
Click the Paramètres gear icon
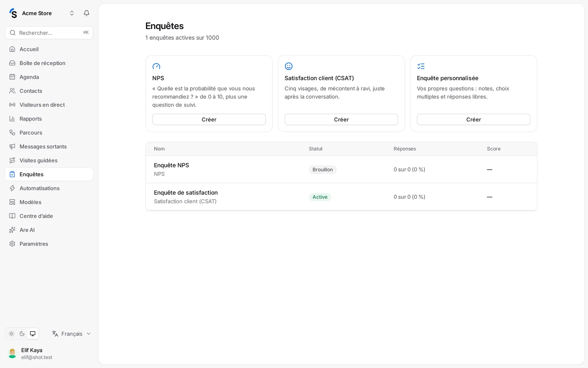(12, 244)
